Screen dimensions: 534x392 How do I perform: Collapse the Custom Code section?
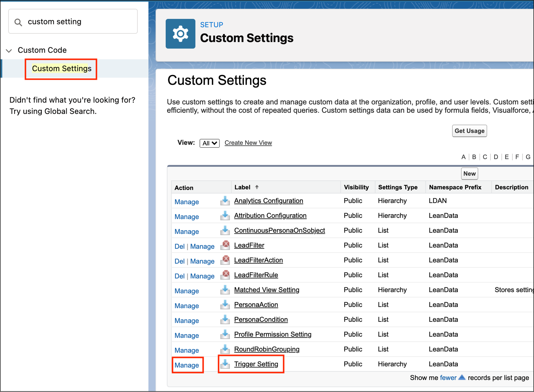[9, 50]
